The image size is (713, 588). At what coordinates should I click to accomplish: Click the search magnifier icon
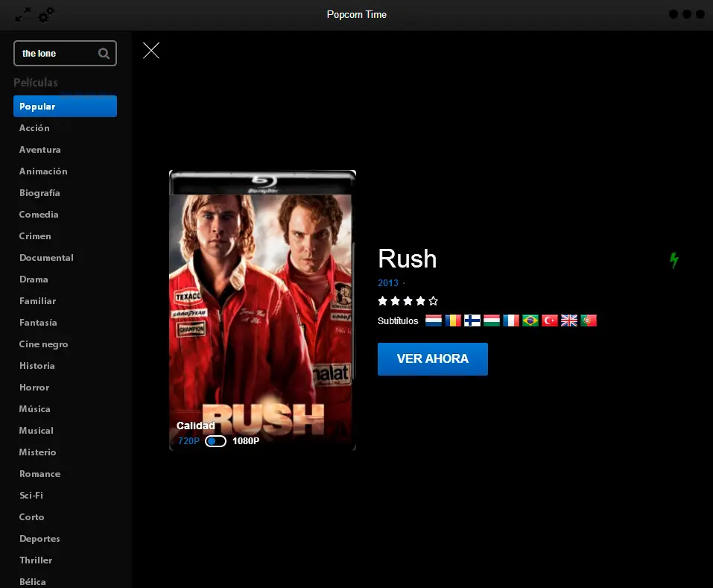(x=104, y=54)
